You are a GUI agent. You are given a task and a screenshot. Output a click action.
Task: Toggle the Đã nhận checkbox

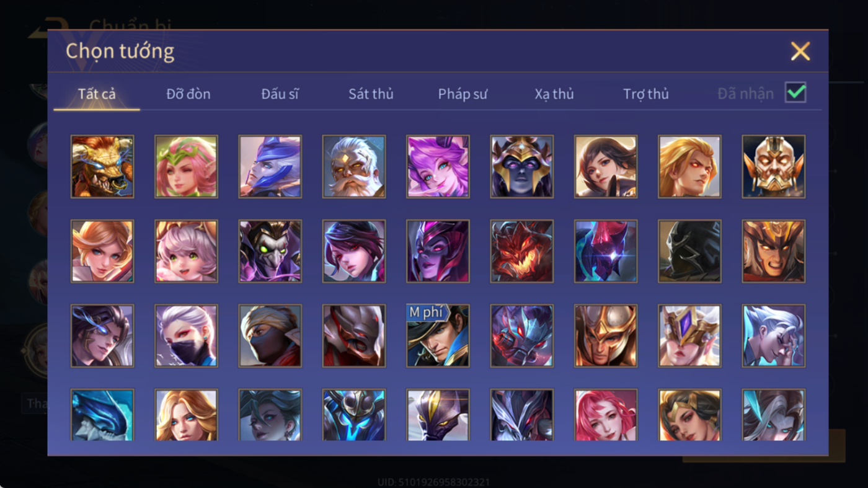795,93
